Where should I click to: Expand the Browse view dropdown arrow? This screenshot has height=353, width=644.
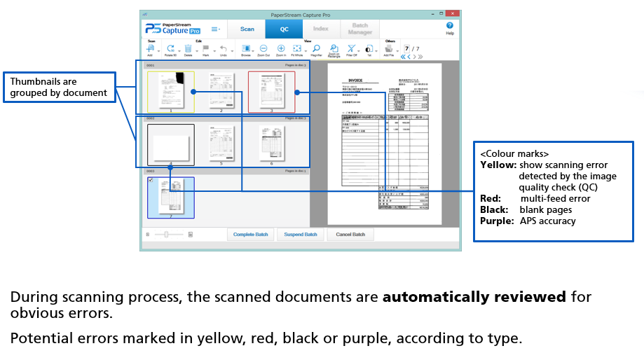tap(253, 50)
